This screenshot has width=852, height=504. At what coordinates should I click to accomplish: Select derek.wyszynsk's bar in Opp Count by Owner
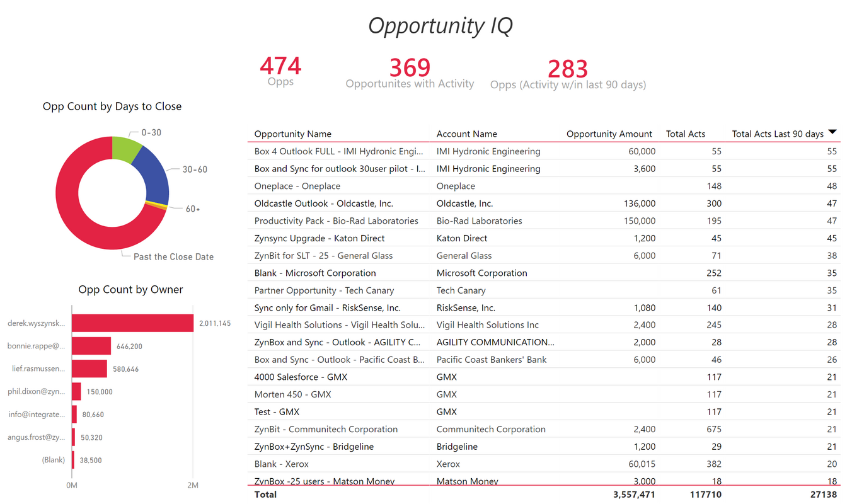click(132, 323)
